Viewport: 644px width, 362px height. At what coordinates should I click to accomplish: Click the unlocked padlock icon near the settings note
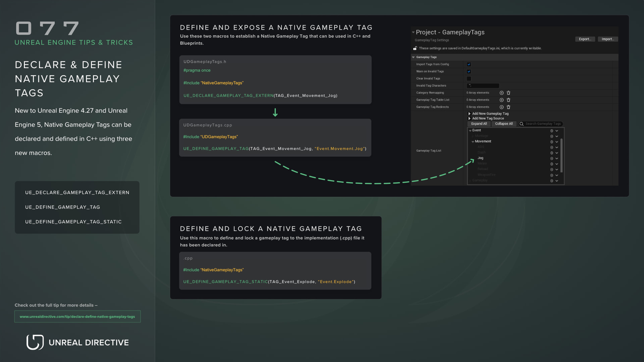(415, 48)
